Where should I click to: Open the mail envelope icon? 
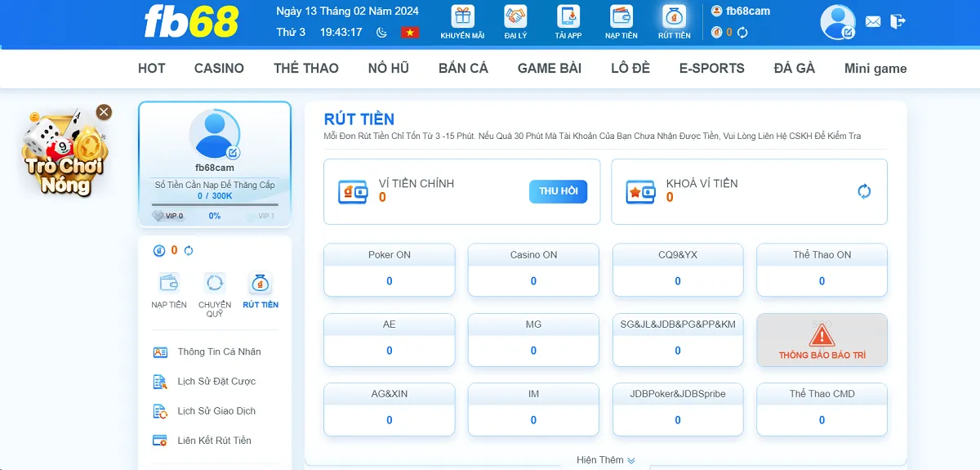pos(873,22)
